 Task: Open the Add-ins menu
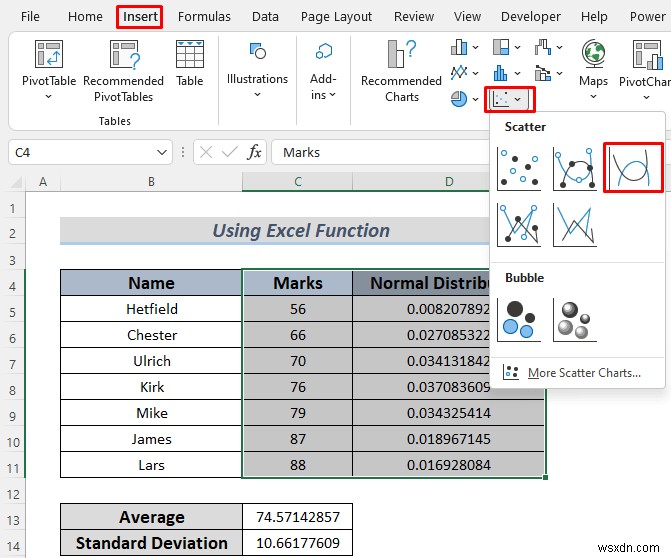(323, 71)
